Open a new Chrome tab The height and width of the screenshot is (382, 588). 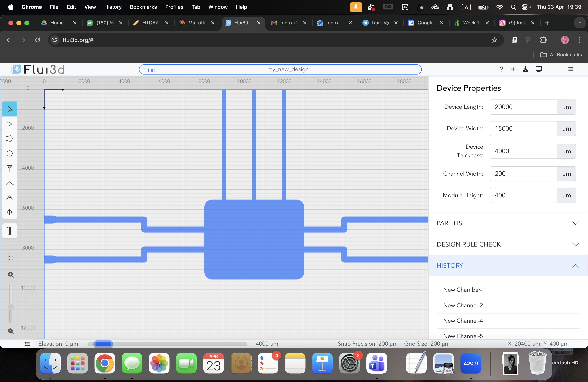tap(547, 23)
